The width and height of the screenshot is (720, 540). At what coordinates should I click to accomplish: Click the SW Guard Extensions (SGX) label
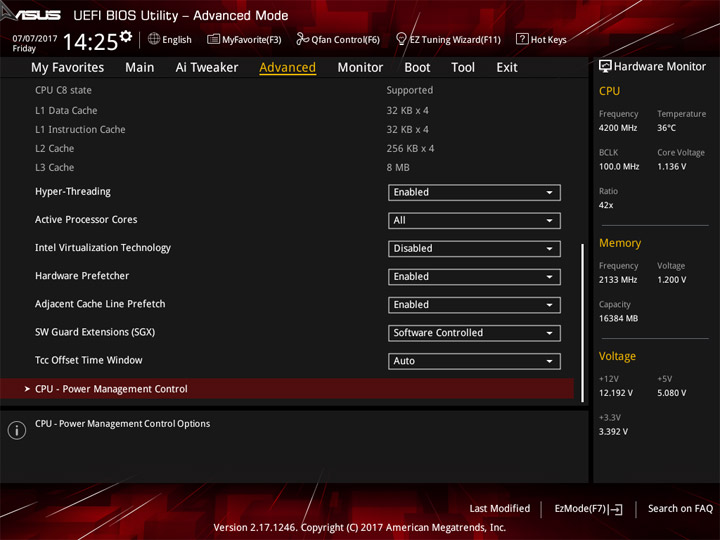(95, 332)
